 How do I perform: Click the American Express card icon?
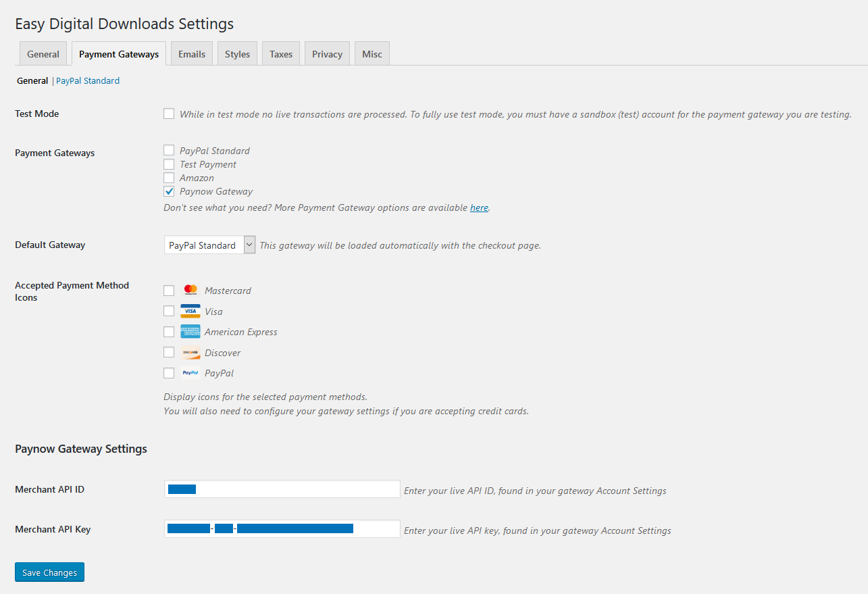click(190, 331)
